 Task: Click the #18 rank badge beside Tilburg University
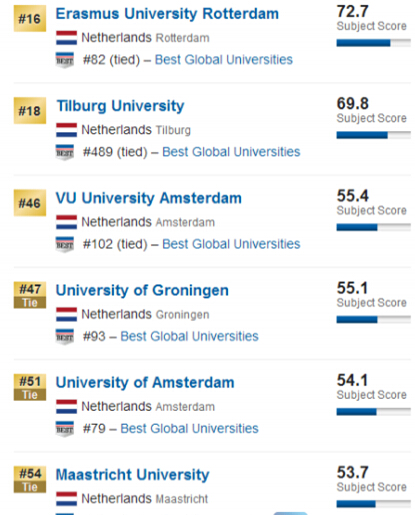(x=30, y=111)
